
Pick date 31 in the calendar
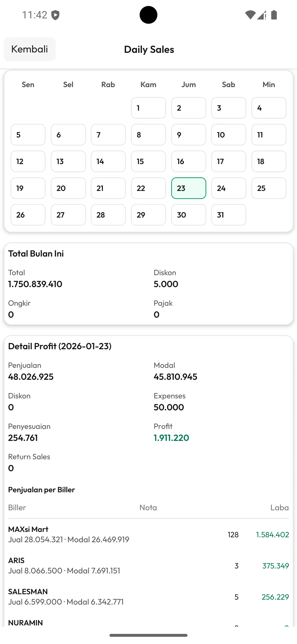click(229, 215)
